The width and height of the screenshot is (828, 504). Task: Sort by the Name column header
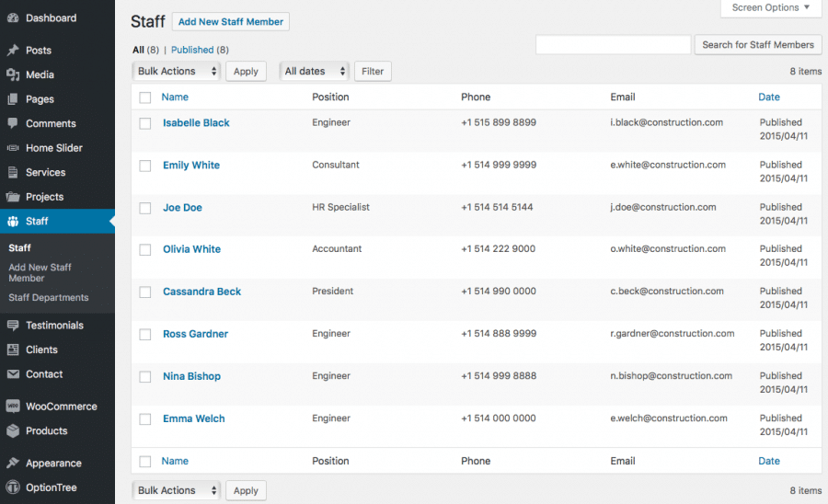point(175,97)
